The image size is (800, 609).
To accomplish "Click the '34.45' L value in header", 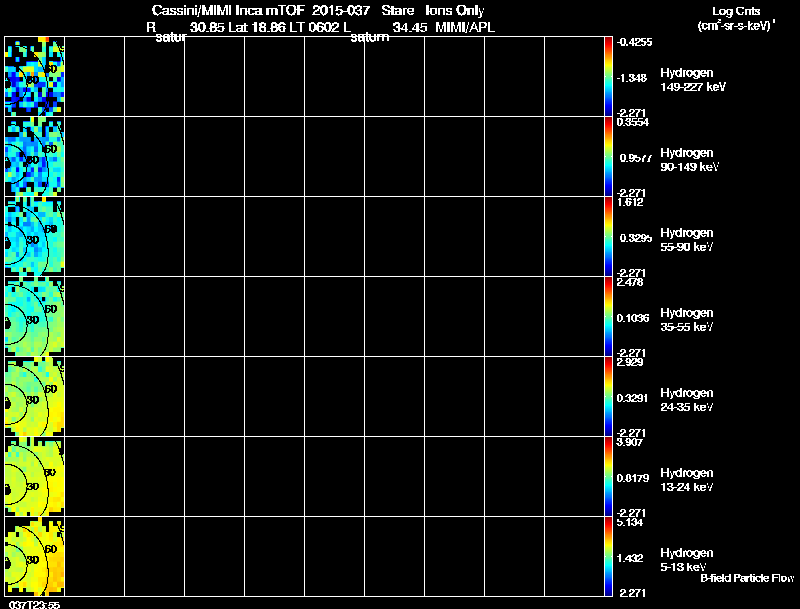I will pyautogui.click(x=410, y=28).
